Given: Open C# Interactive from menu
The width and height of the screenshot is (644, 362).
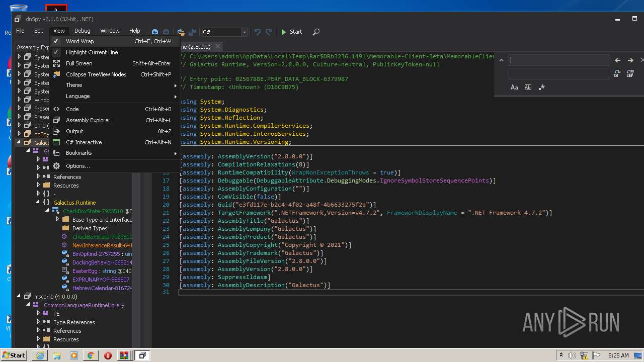Looking at the screenshot, I should 115,142.
